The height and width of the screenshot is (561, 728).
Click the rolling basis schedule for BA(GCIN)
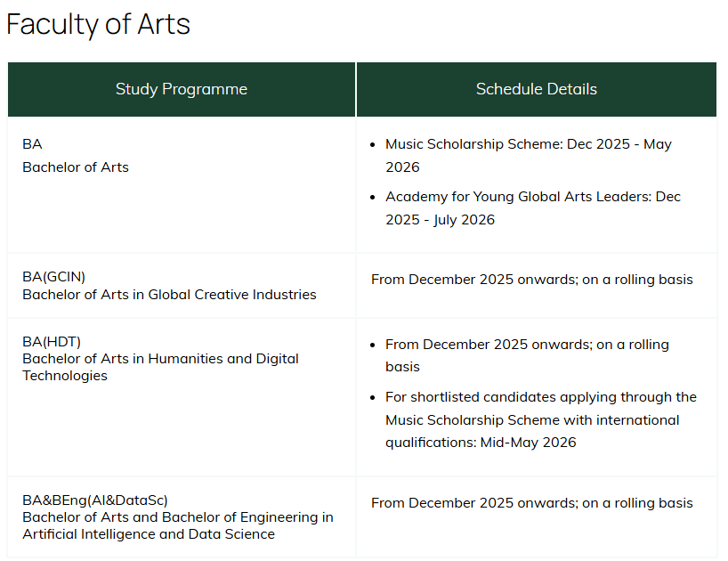[x=531, y=280]
